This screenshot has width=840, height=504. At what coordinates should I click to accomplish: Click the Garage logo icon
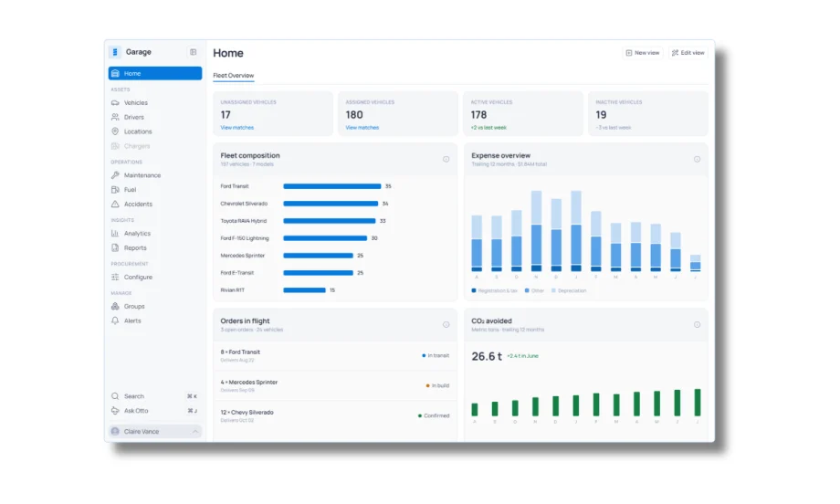coord(115,52)
